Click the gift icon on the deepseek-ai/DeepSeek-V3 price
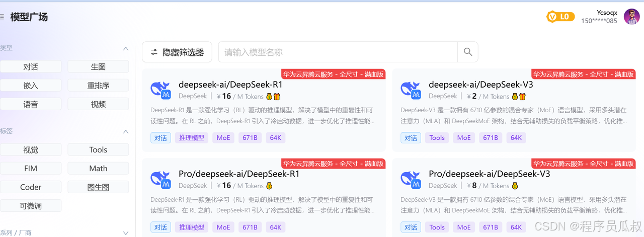The height and width of the screenshot is (237, 644). tap(522, 96)
